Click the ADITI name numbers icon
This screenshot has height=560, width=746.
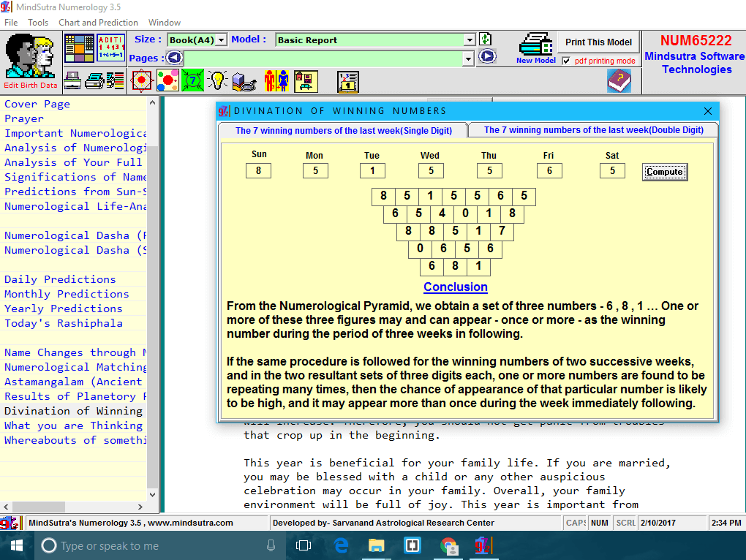click(x=111, y=48)
